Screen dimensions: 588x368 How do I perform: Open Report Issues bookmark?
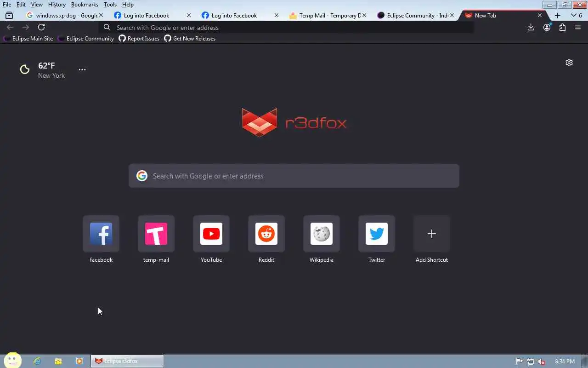click(x=139, y=39)
